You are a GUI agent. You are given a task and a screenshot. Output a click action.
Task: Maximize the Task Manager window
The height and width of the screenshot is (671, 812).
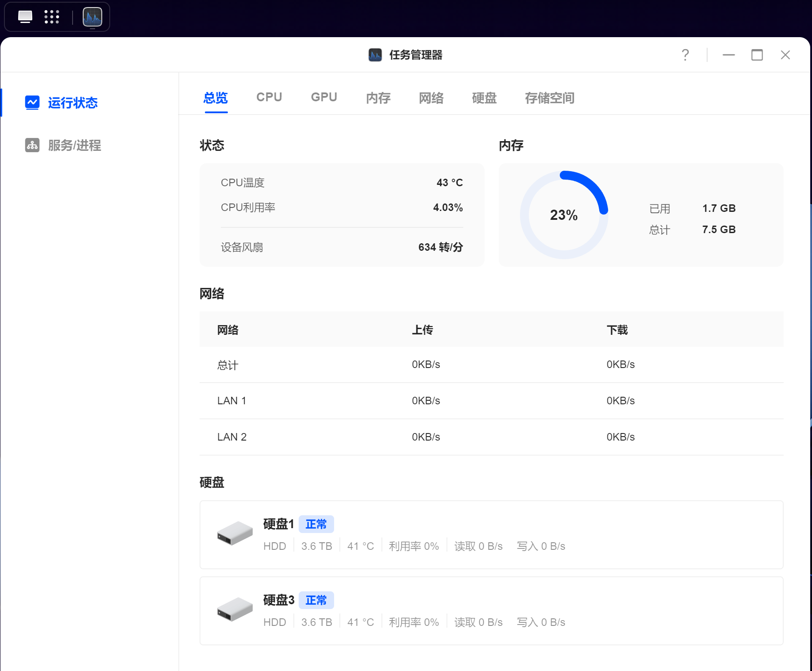coord(757,55)
